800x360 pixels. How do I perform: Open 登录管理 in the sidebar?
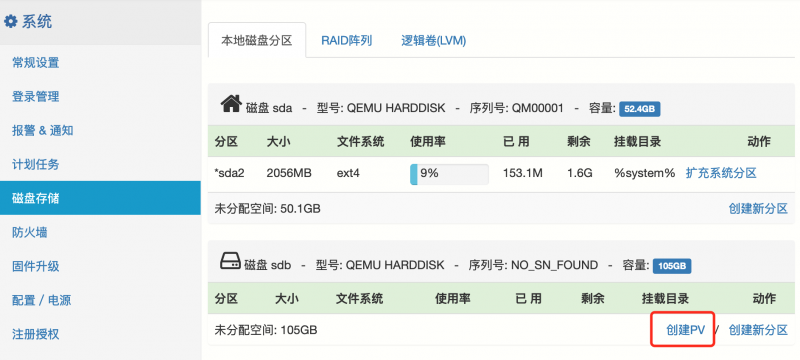click(36, 96)
